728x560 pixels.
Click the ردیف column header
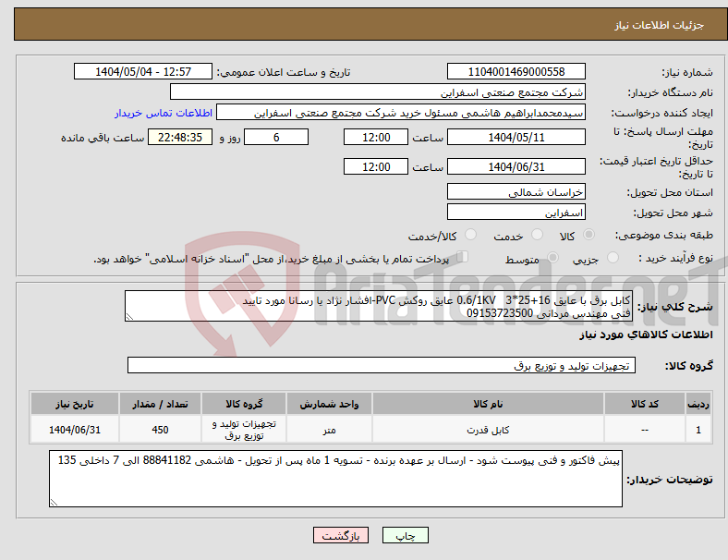point(698,404)
